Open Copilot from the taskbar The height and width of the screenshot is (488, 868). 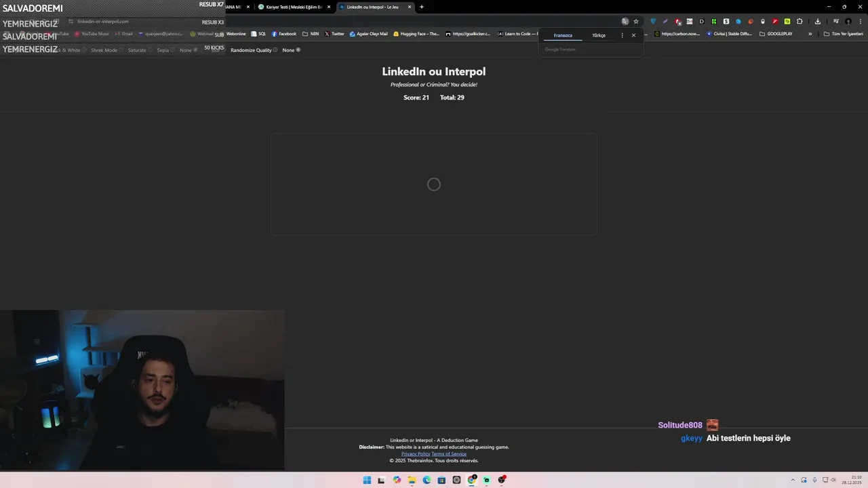pyautogui.click(x=397, y=480)
